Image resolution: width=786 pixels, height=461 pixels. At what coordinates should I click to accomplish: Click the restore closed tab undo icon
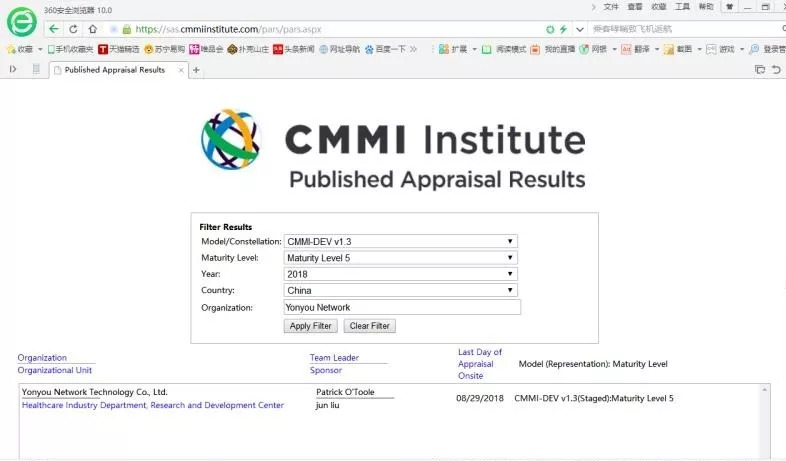(776, 70)
